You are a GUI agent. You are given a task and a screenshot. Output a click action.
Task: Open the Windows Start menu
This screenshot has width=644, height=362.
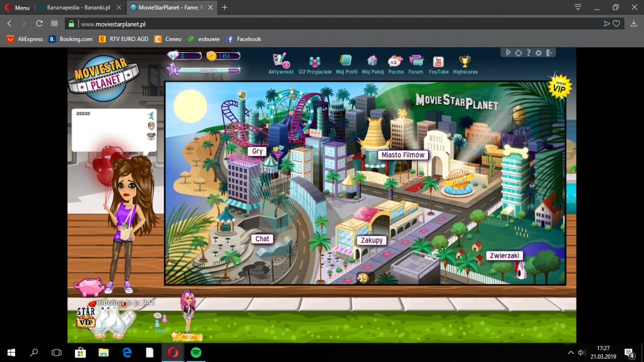[11, 352]
